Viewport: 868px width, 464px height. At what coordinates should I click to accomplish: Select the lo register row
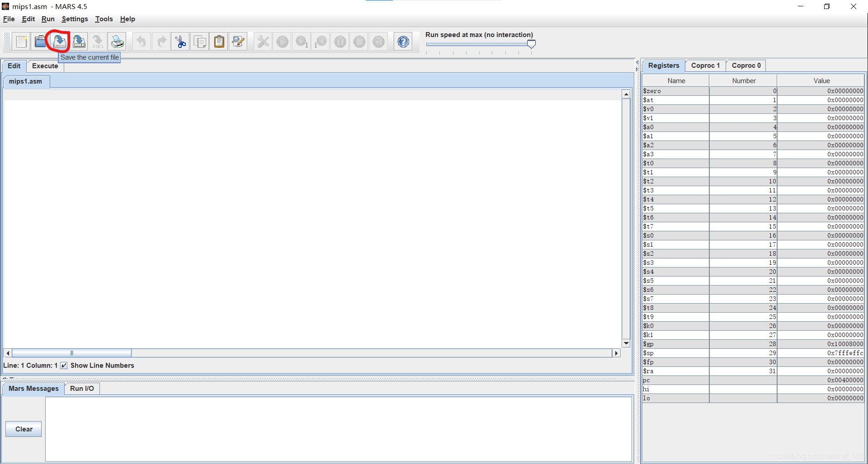[x=753, y=398]
